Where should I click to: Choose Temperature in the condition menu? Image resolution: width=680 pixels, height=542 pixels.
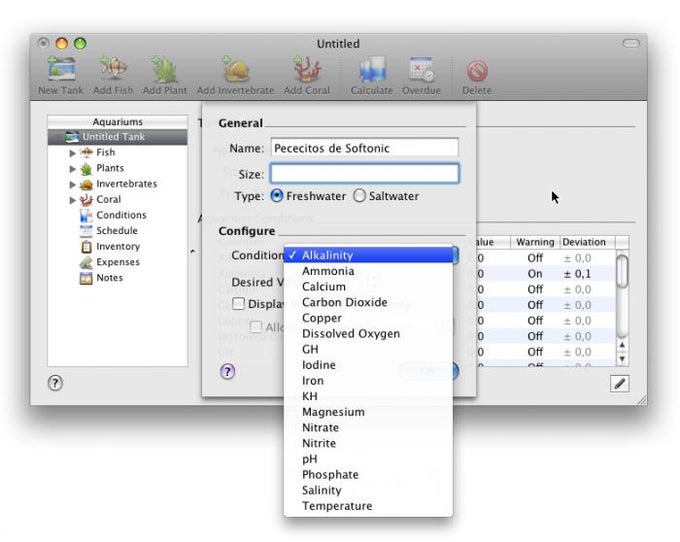point(368,506)
